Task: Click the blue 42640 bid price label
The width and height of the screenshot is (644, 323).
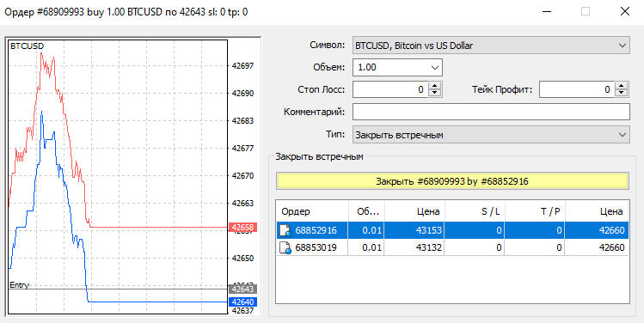Action: tap(242, 302)
